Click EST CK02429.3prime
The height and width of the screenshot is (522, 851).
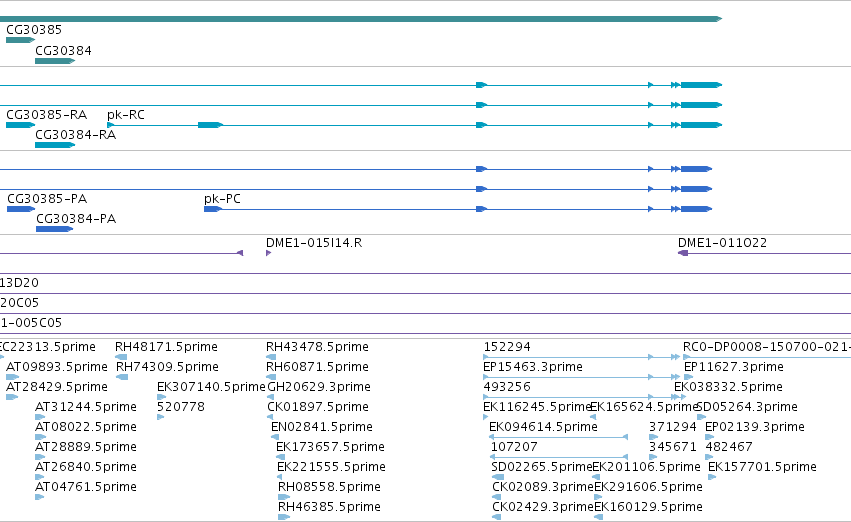pos(543,507)
